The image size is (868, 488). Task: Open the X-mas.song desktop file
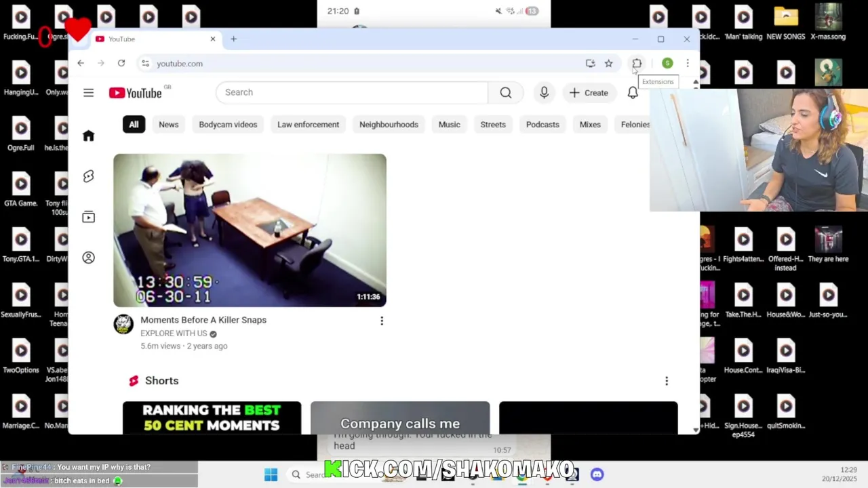tap(828, 23)
